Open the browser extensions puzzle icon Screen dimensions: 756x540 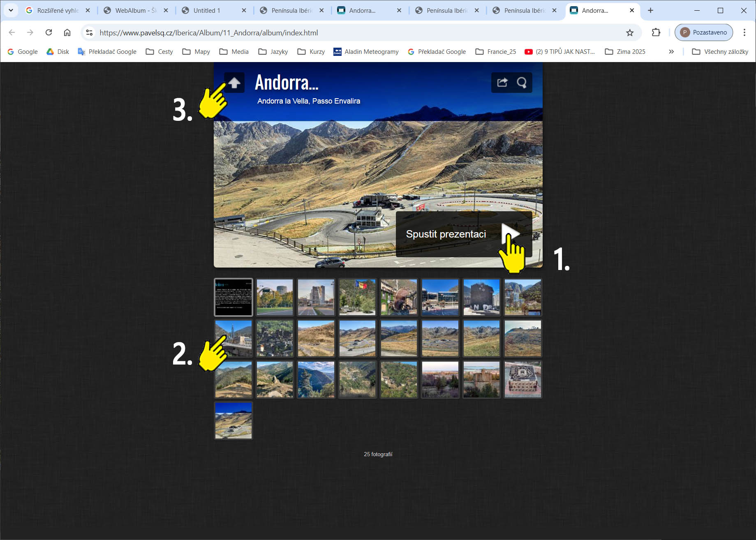[656, 32]
